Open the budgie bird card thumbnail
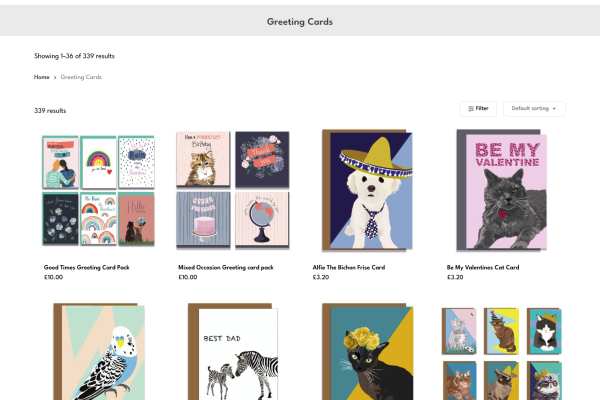 [98, 352]
